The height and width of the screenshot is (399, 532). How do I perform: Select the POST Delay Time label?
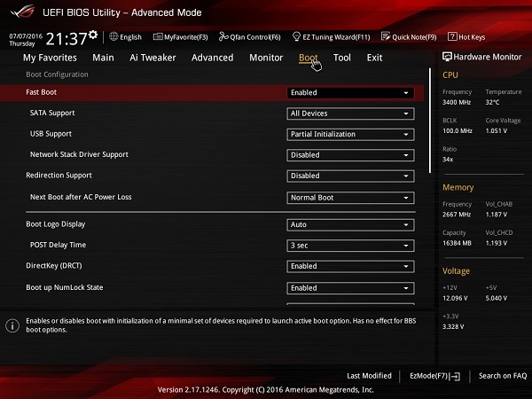click(x=58, y=245)
